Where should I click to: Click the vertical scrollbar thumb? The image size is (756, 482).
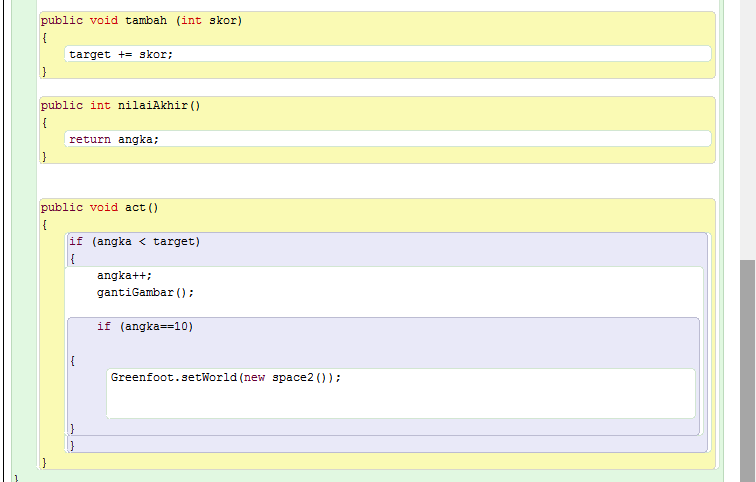748,371
